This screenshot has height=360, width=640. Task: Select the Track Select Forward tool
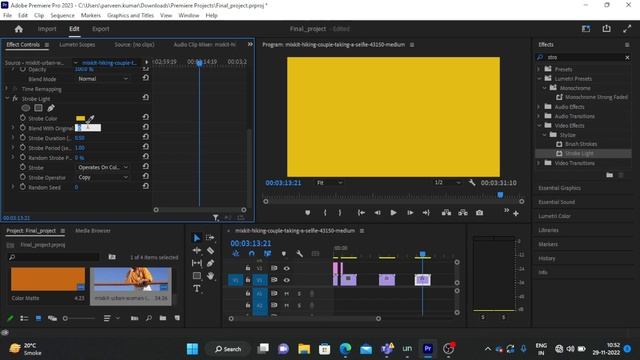click(210, 238)
